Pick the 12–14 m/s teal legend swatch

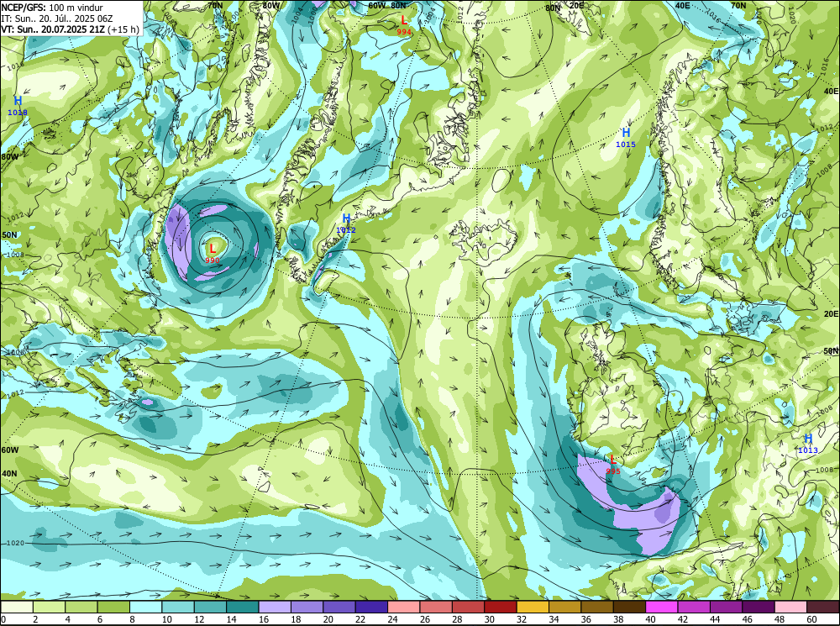coord(211,607)
